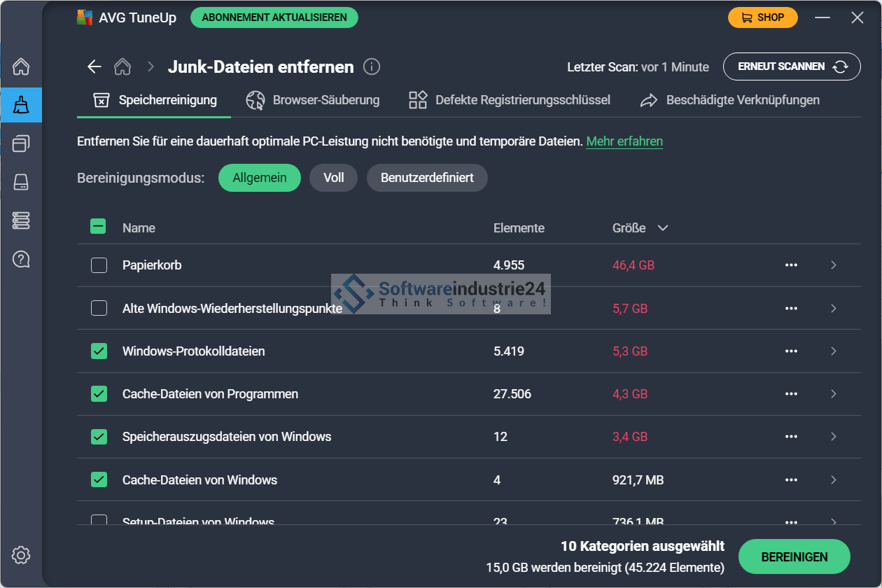Click the home icon in left sidebar

(21, 67)
